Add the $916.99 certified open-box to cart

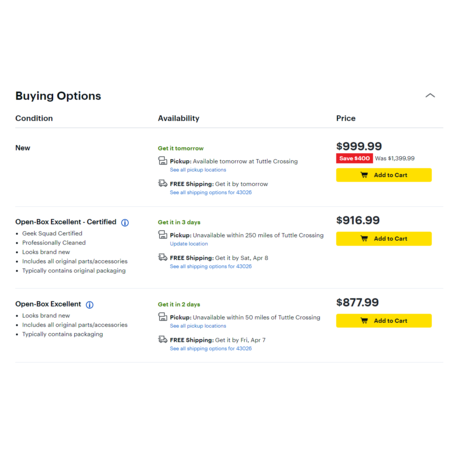tap(384, 239)
